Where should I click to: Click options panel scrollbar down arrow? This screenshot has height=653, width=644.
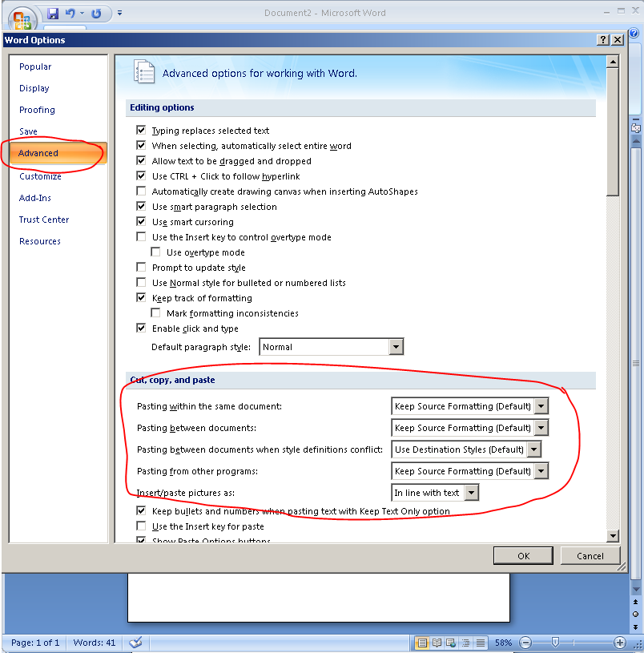pyautogui.click(x=613, y=535)
